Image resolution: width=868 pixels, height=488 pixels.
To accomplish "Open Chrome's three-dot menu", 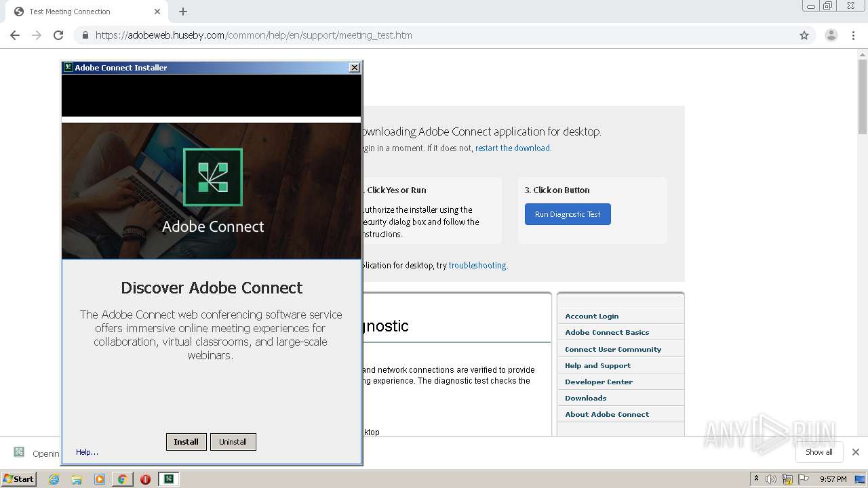I will point(853,35).
